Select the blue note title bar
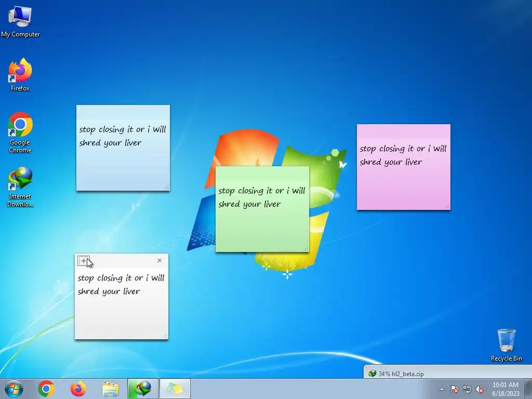Image resolution: width=532 pixels, height=399 pixels. coord(123,112)
